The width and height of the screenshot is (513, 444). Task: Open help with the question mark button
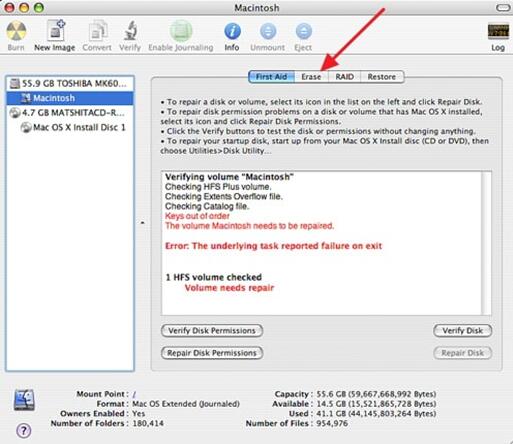pos(24,431)
